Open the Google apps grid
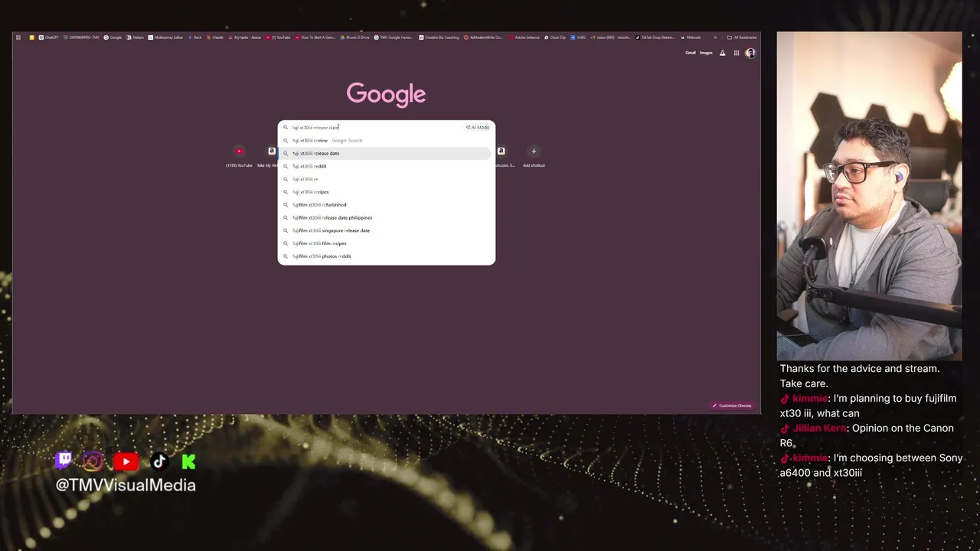The height and width of the screenshot is (551, 980). [x=737, y=53]
